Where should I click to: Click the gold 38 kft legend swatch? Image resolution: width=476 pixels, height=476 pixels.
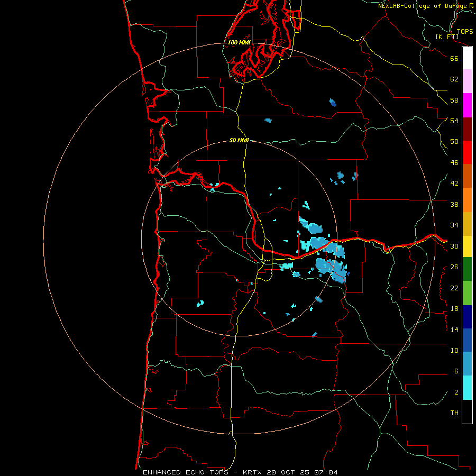click(x=467, y=224)
